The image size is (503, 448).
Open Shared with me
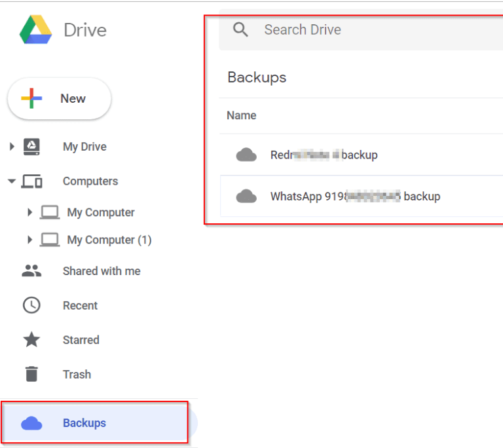[x=102, y=271]
